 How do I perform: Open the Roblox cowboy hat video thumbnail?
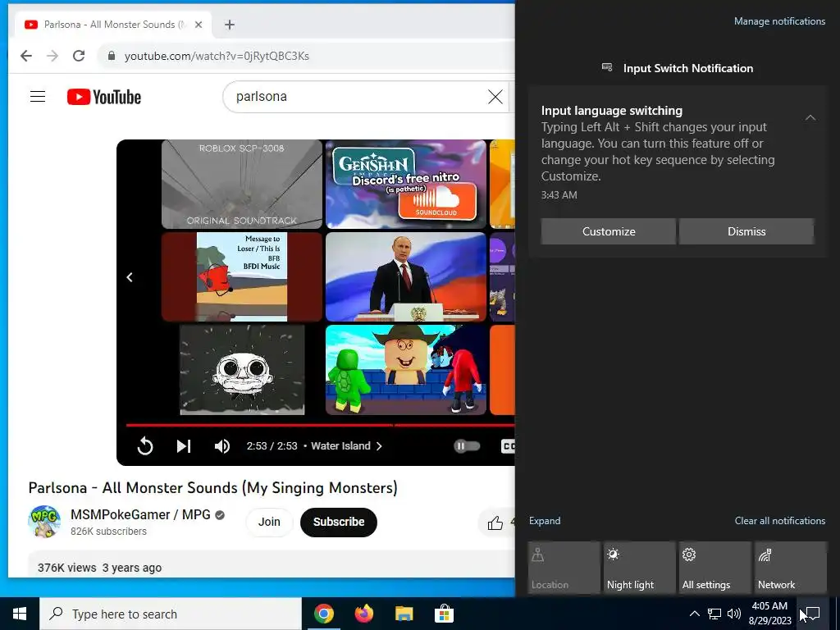(405, 370)
